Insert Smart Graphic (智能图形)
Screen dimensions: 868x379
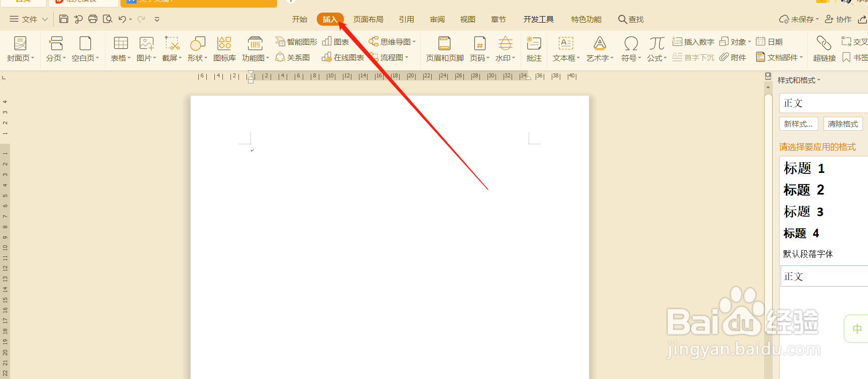(296, 42)
